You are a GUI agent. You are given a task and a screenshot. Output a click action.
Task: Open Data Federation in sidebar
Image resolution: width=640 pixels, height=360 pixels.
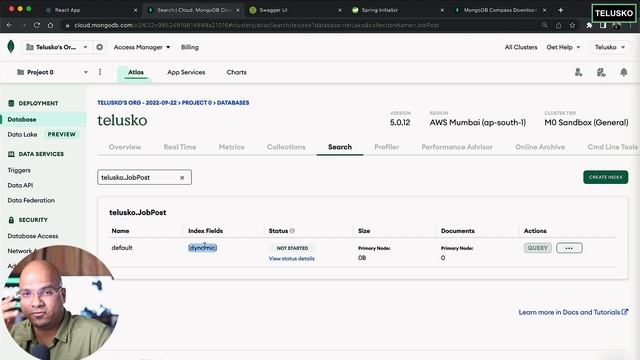pos(31,200)
